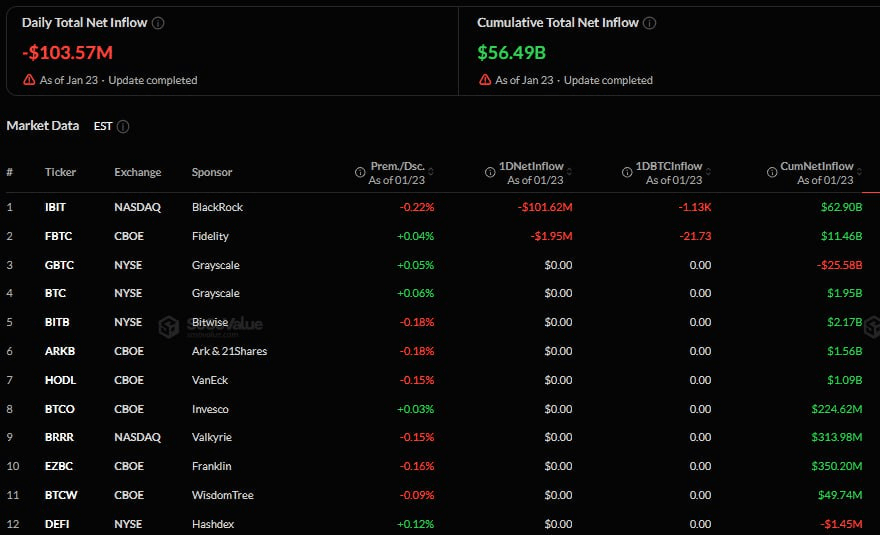Click the Market Data heading

tap(43, 126)
